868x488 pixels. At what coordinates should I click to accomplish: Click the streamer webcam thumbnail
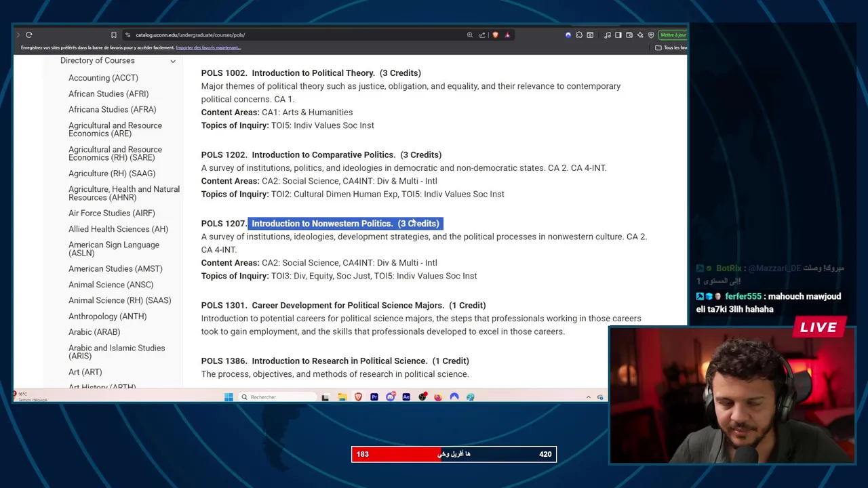tap(732, 395)
